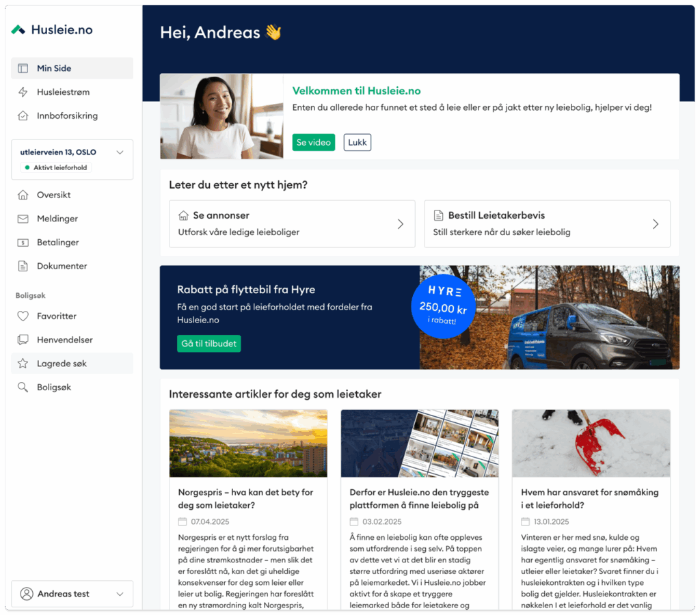Click the envelope Meldinger icon
700x615 pixels.
tap(23, 219)
